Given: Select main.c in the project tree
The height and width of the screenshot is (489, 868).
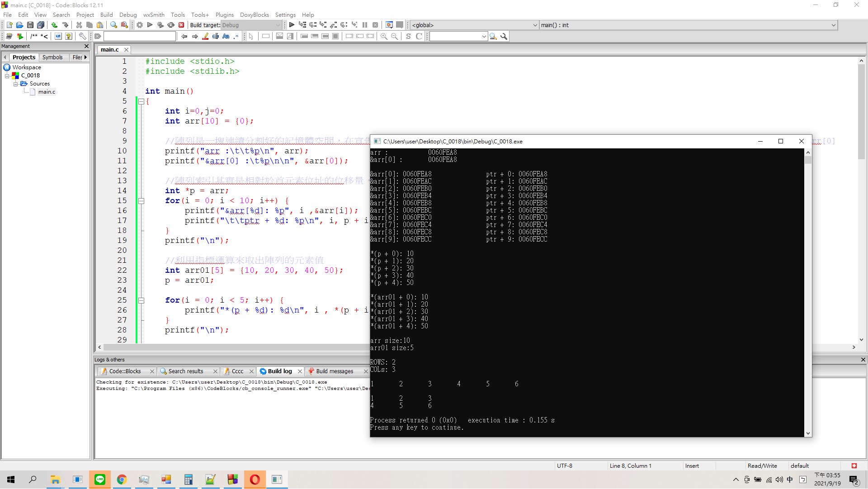Looking at the screenshot, I should pos(47,92).
